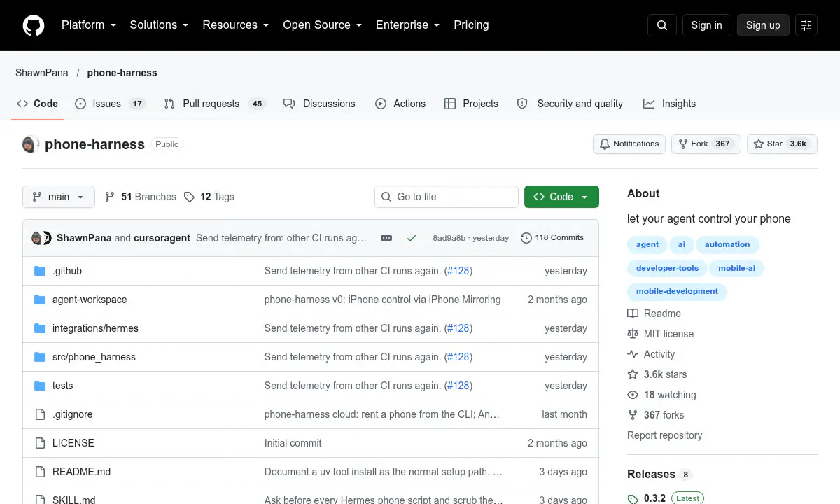This screenshot has height=504, width=840.
Task: Open the GitHub home logo
Action: [34, 25]
